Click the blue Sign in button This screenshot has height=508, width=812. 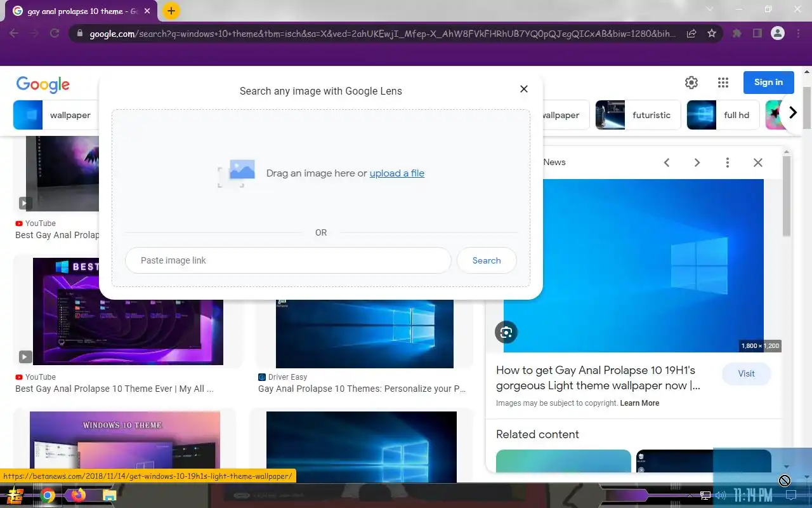tap(769, 83)
